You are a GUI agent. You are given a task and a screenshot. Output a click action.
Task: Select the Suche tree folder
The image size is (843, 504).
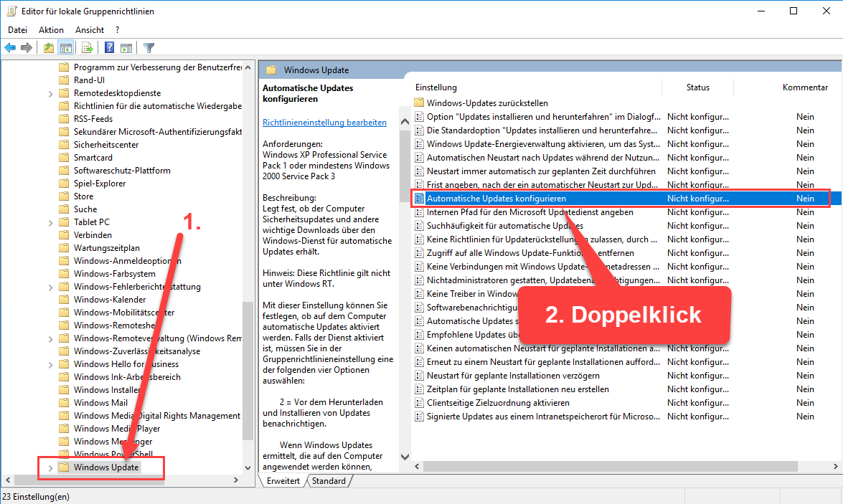(x=85, y=209)
